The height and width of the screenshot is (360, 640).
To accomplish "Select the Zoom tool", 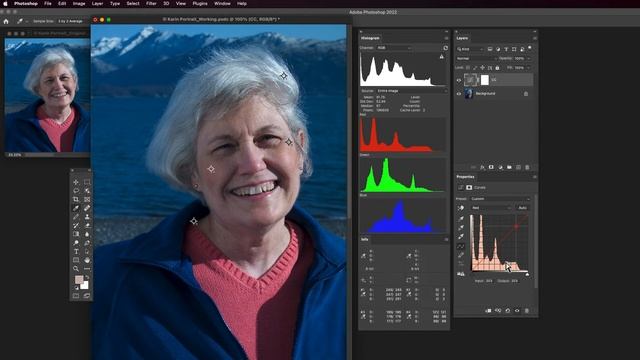I will 76,269.
